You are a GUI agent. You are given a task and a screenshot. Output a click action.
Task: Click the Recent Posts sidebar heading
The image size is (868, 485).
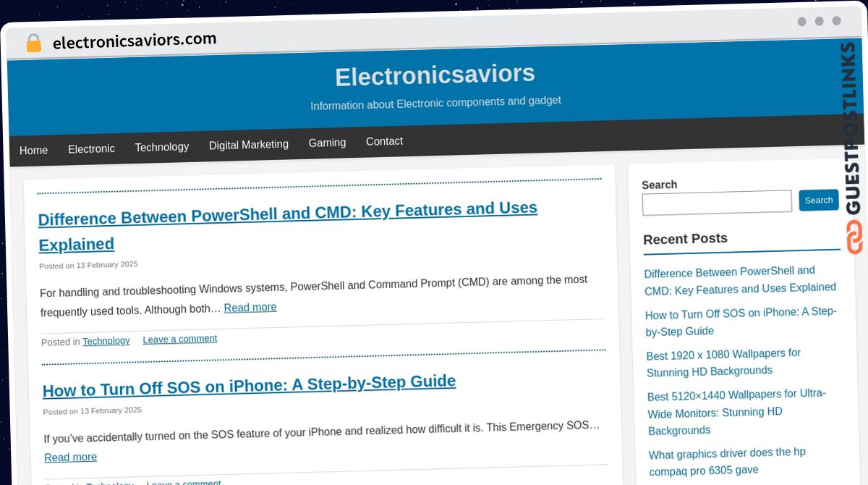685,239
